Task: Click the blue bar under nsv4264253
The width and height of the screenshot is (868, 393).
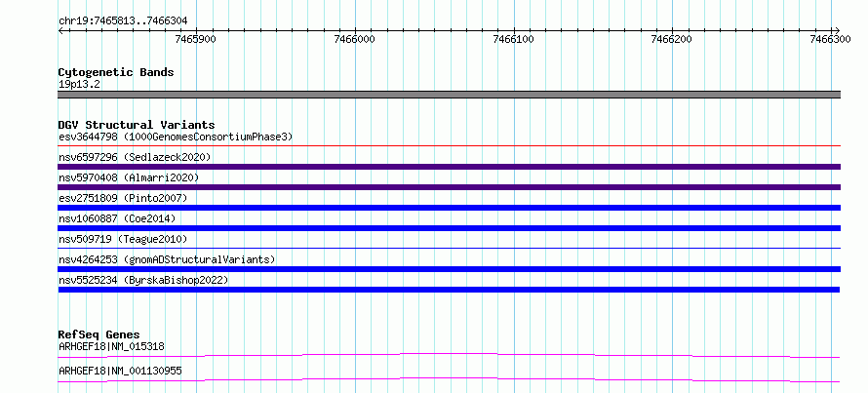Action: coord(450,269)
